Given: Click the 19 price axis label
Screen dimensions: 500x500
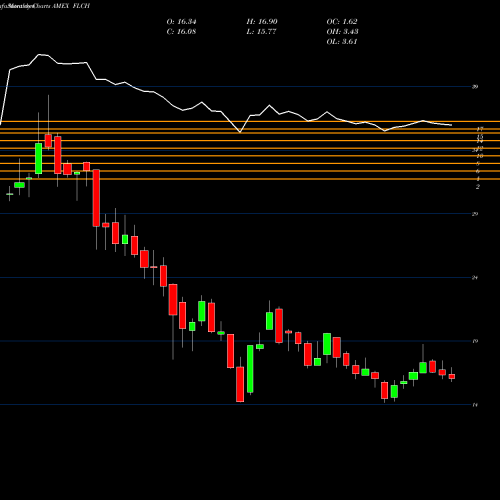Looking at the screenshot, I should [x=475, y=341].
